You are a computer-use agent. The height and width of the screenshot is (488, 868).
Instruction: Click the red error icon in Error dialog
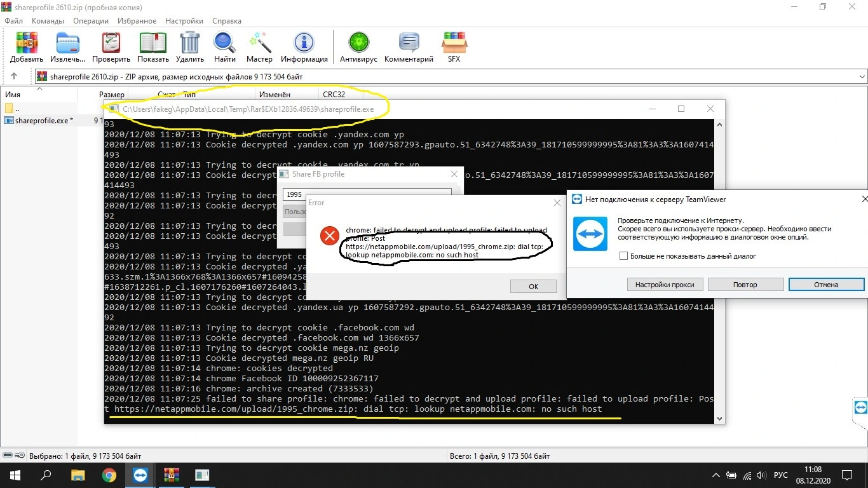click(x=329, y=236)
